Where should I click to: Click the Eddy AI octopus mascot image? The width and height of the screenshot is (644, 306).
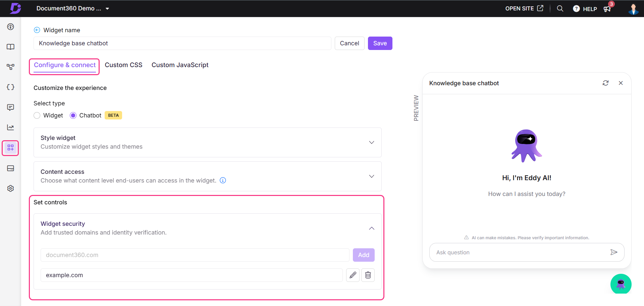point(527,146)
